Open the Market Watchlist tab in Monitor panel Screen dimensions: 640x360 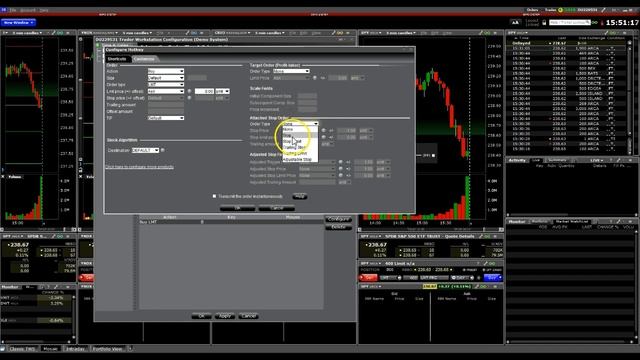click(572, 222)
